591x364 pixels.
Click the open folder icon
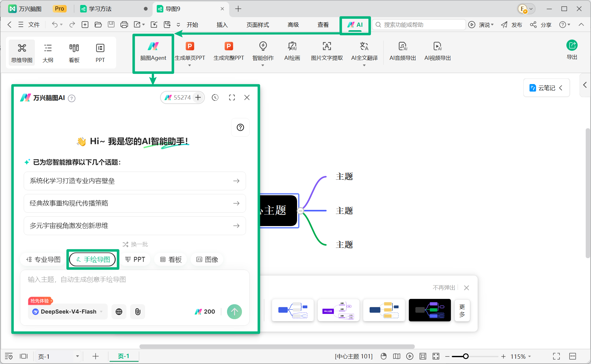[x=98, y=25]
